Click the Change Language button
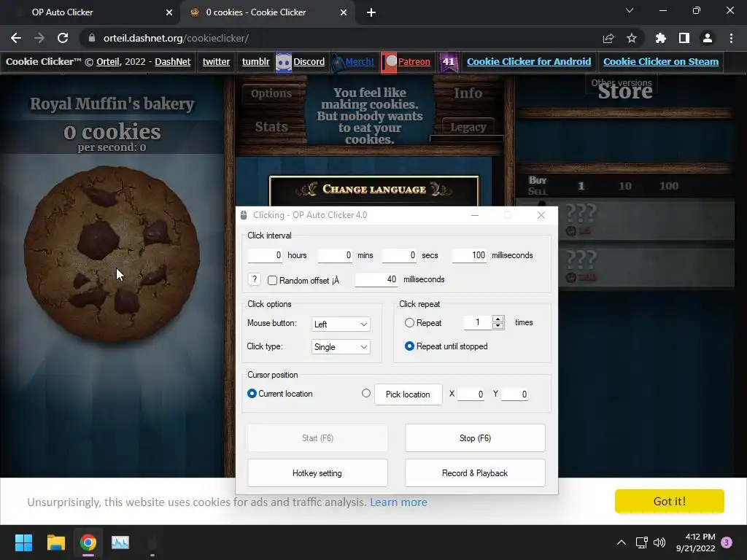This screenshot has width=747, height=560. click(x=374, y=190)
